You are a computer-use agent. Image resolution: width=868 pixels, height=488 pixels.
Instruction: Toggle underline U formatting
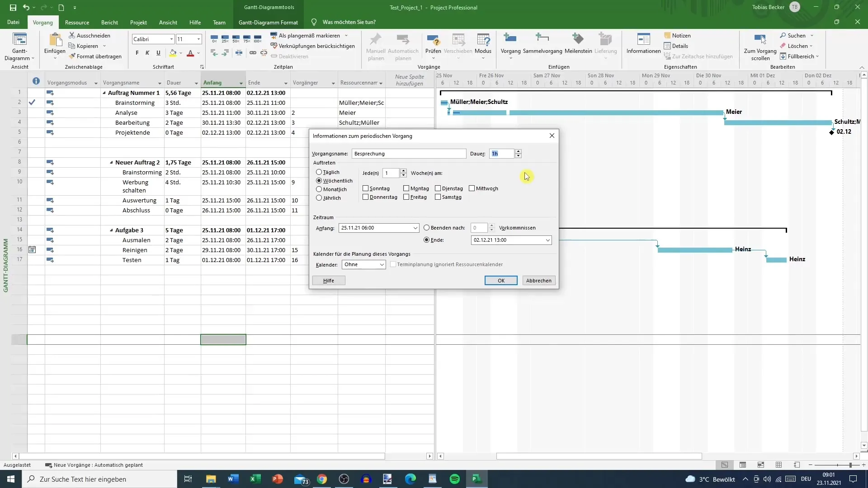click(158, 53)
